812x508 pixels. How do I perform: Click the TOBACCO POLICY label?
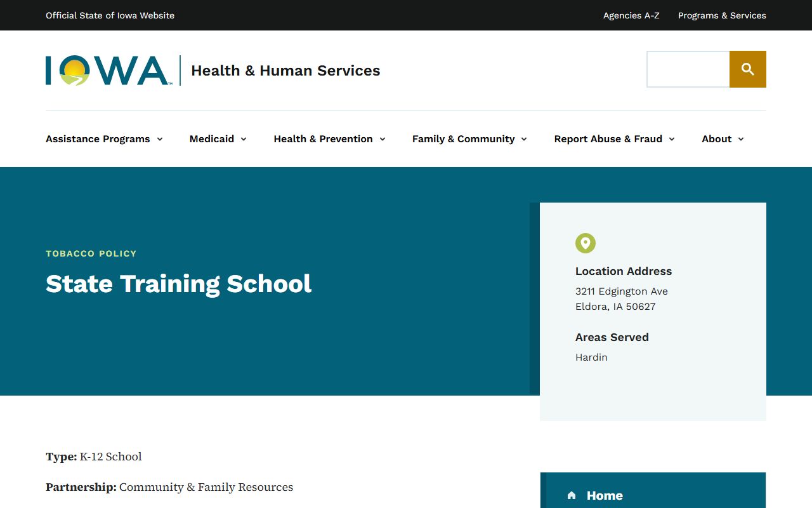point(91,253)
